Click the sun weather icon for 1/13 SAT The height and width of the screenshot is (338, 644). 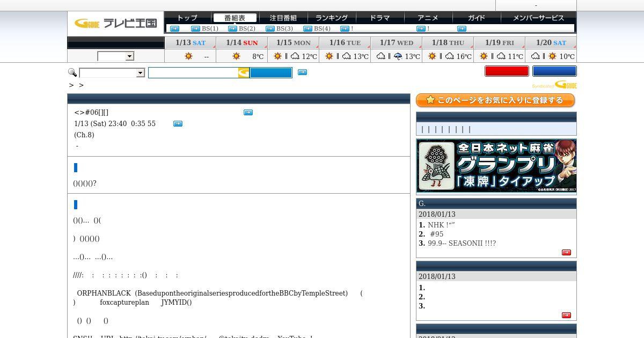(x=188, y=56)
